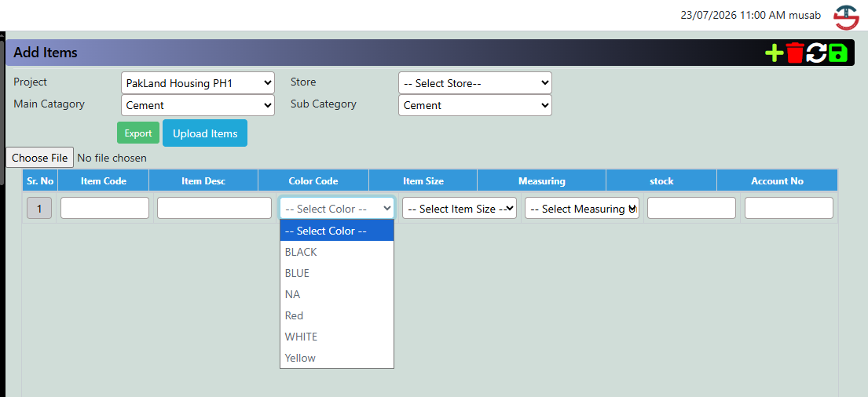Open the Sub Category dropdown
The image size is (868, 397).
[x=475, y=105]
